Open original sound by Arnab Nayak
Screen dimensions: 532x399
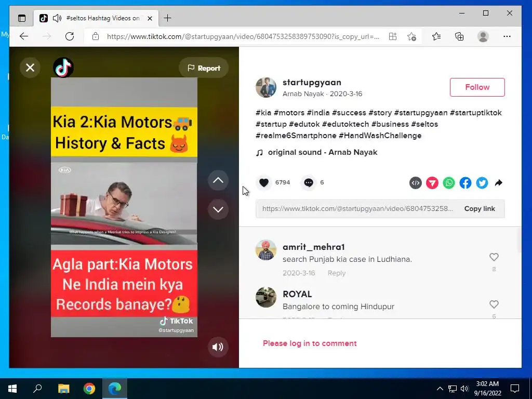click(x=322, y=152)
